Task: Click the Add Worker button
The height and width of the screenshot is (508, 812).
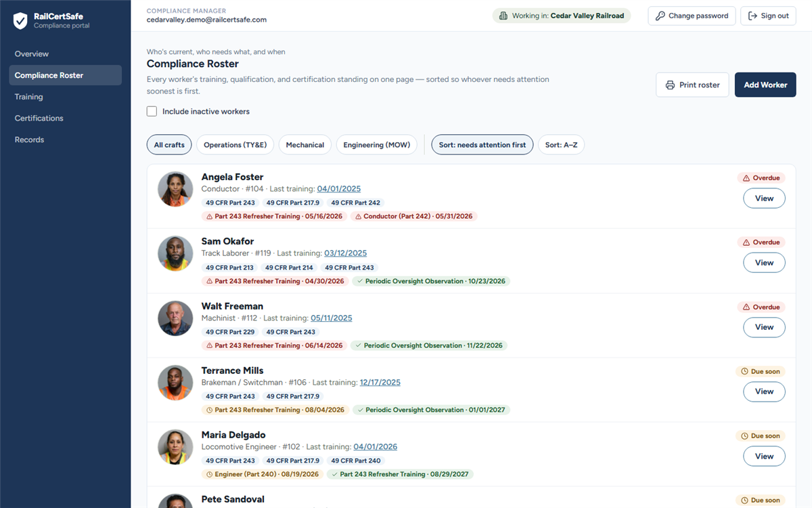Action: click(765, 85)
